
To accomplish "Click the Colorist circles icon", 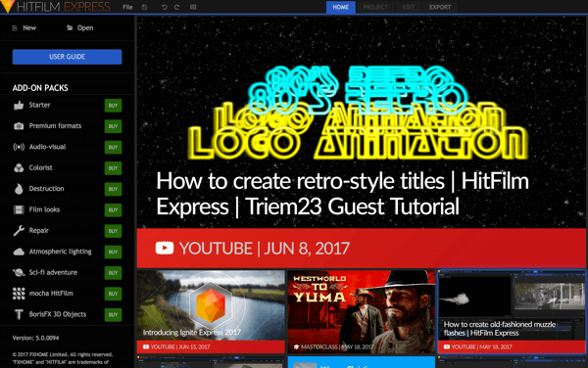I will pos(19,168).
